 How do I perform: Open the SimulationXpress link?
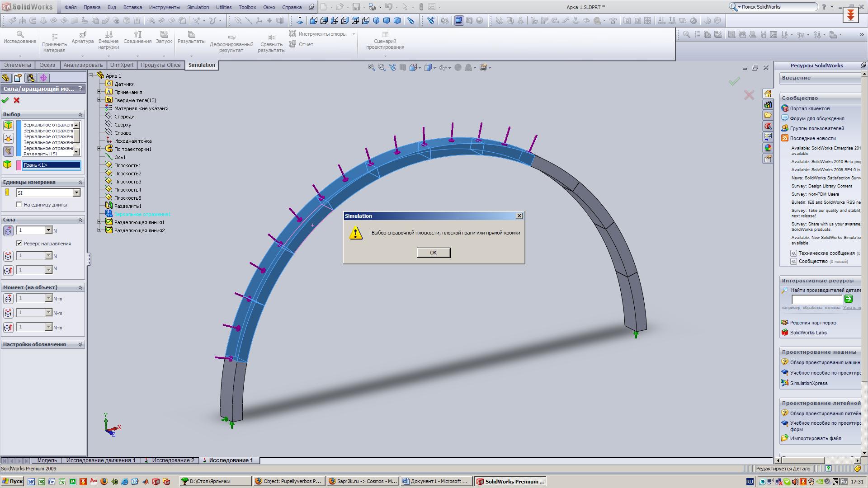(809, 383)
